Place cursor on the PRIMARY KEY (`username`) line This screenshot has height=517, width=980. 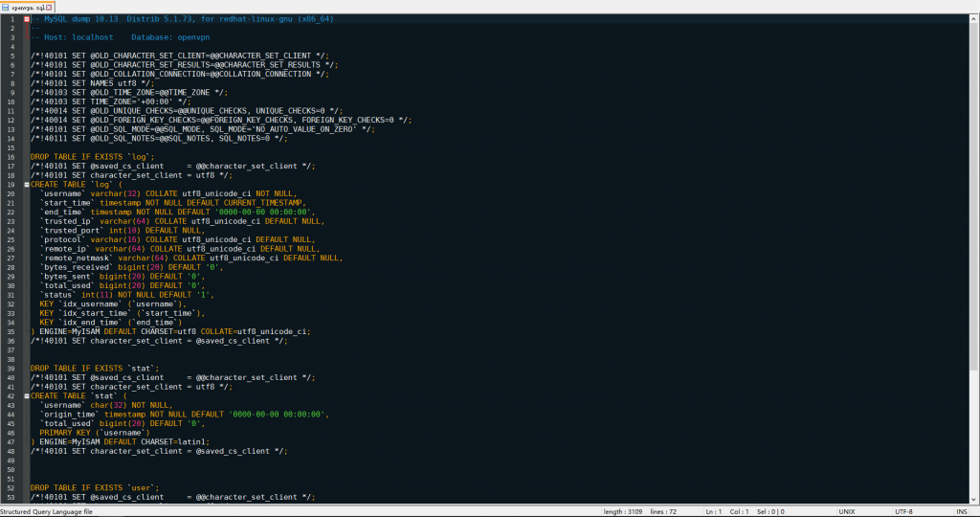(x=96, y=432)
